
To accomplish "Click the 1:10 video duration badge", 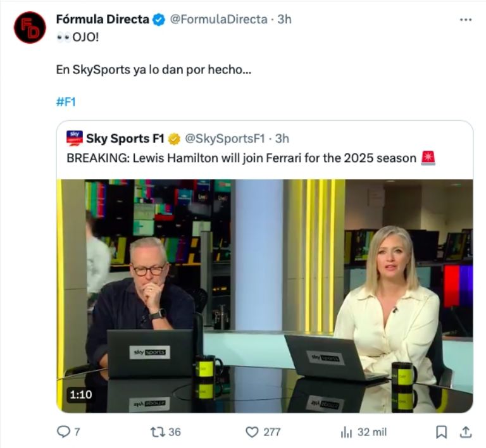I will [80, 394].
